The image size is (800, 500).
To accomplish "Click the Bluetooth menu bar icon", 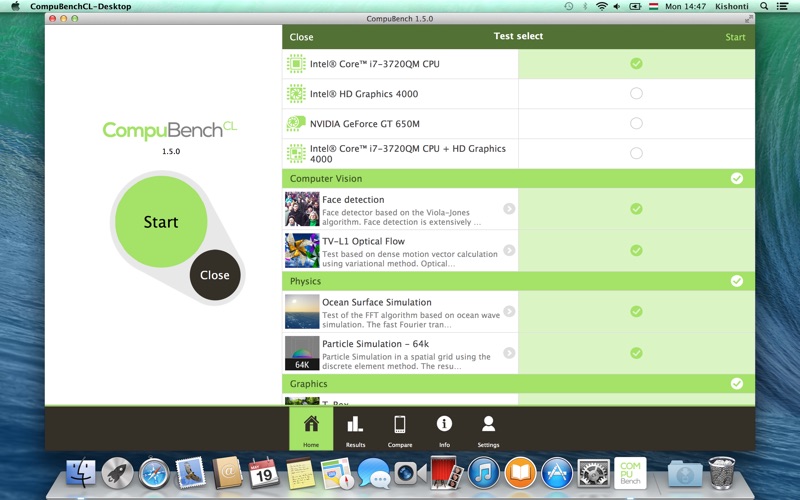I will pos(585,6).
